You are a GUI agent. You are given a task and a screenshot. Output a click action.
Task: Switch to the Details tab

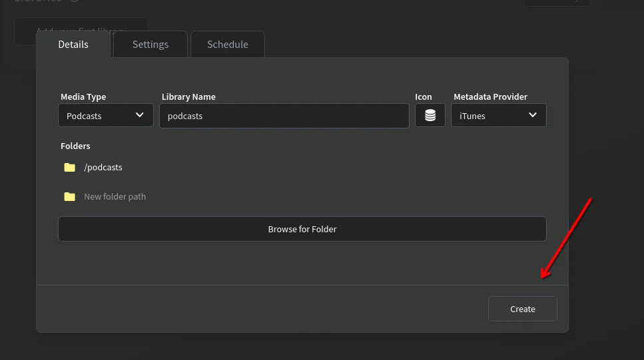click(x=73, y=45)
